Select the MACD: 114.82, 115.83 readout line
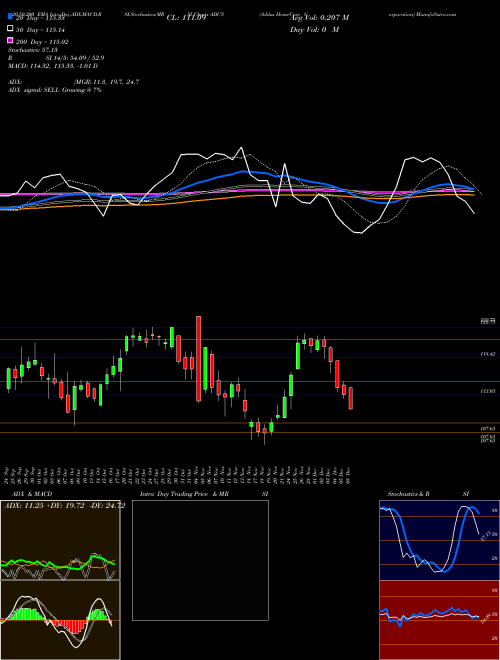 tap(53, 66)
